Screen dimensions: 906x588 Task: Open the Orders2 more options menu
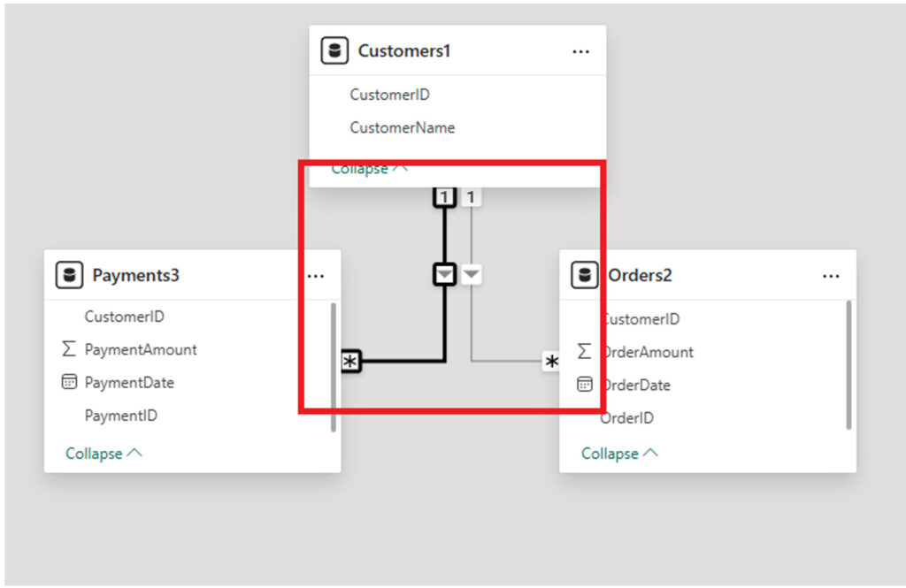tap(831, 276)
